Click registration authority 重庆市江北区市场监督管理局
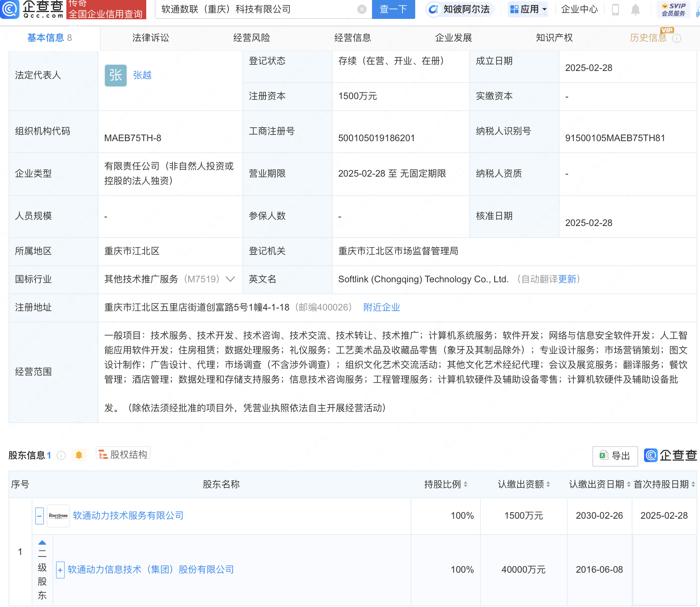700x607 pixels. pyautogui.click(x=398, y=251)
